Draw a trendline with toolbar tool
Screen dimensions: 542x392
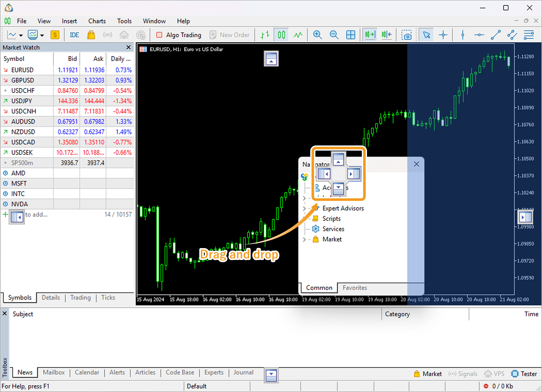tap(496, 35)
